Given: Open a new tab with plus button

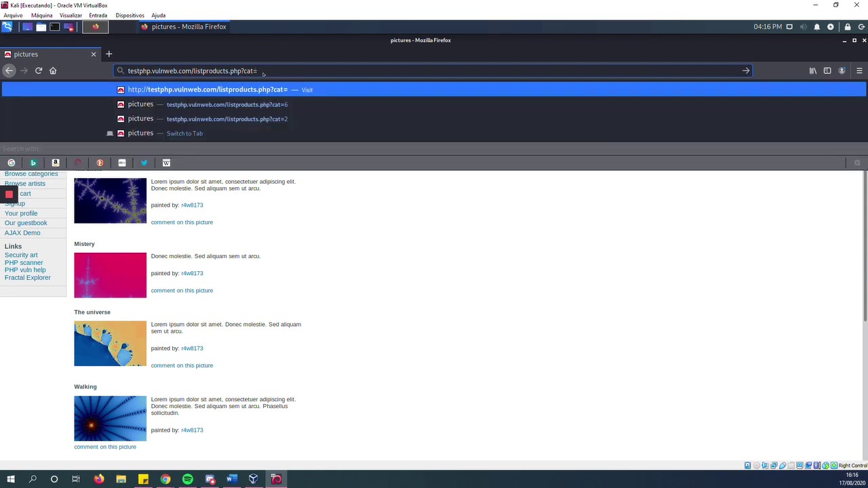Looking at the screenshot, I should 108,54.
